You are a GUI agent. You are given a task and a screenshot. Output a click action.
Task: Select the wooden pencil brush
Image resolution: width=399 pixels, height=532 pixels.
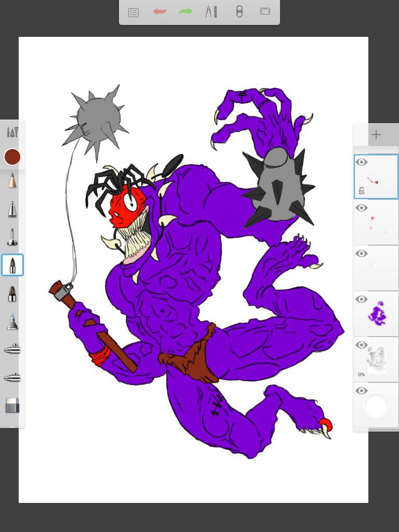point(12,181)
